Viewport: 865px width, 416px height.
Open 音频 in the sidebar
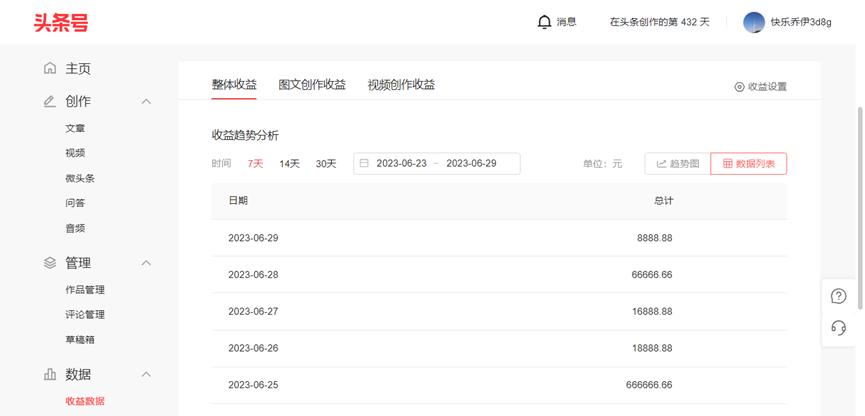point(75,228)
